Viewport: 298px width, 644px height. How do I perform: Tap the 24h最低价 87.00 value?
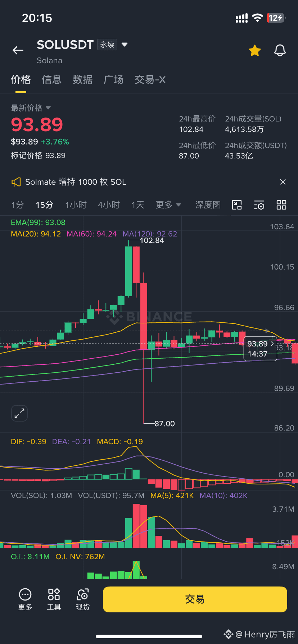coord(189,156)
